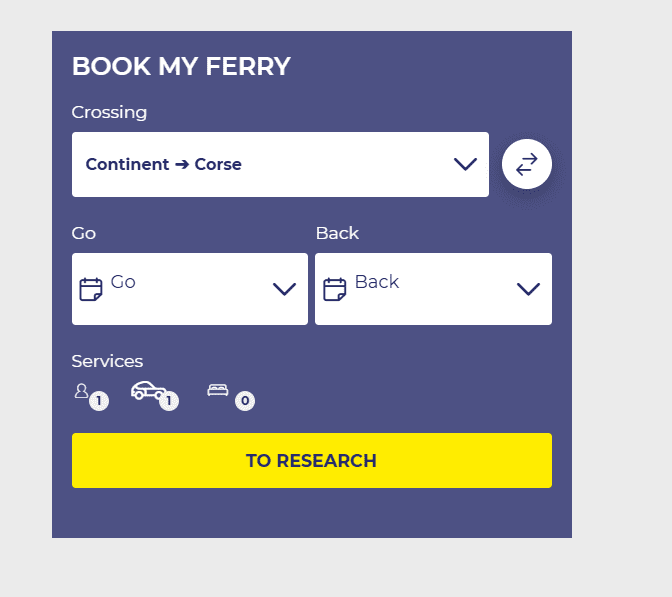Screen dimensions: 672x597
Task: Select the cabin bed icon
Action: tap(217, 390)
